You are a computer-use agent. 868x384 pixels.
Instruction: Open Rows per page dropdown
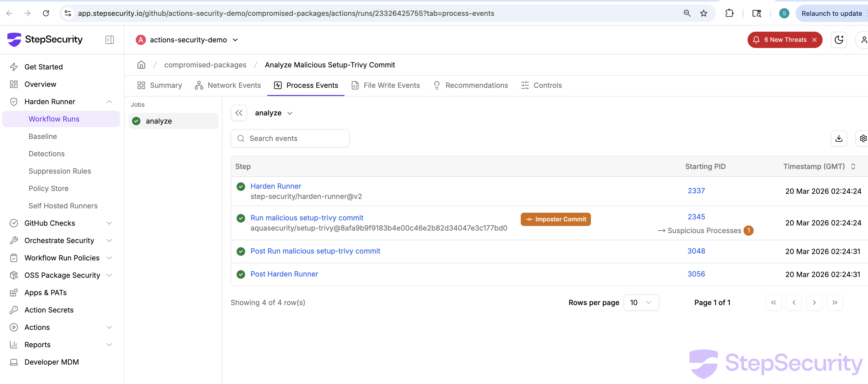click(641, 302)
